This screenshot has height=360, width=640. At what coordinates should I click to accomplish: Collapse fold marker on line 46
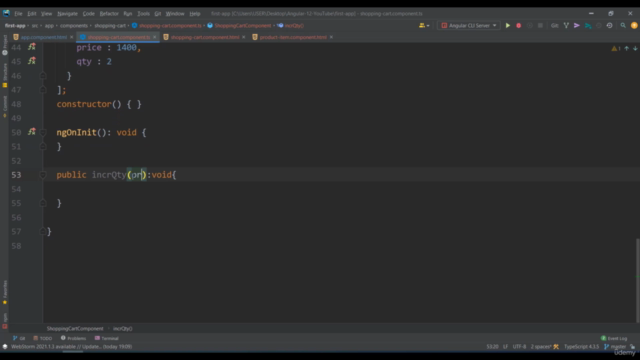43,76
